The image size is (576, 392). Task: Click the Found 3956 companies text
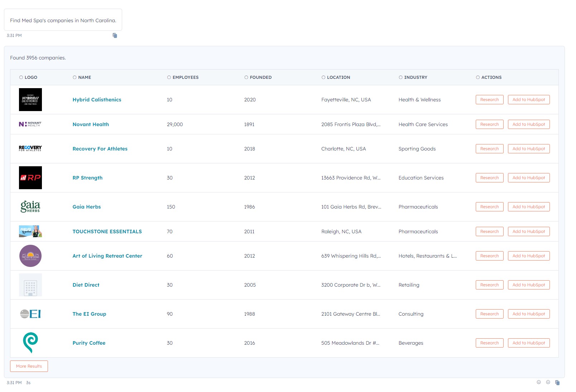coord(38,58)
